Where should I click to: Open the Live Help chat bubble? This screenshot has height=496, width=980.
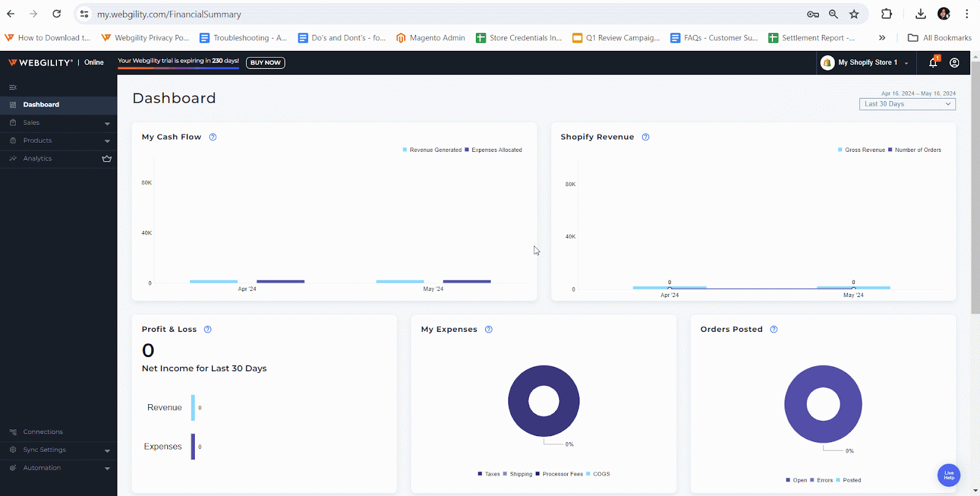click(948, 475)
